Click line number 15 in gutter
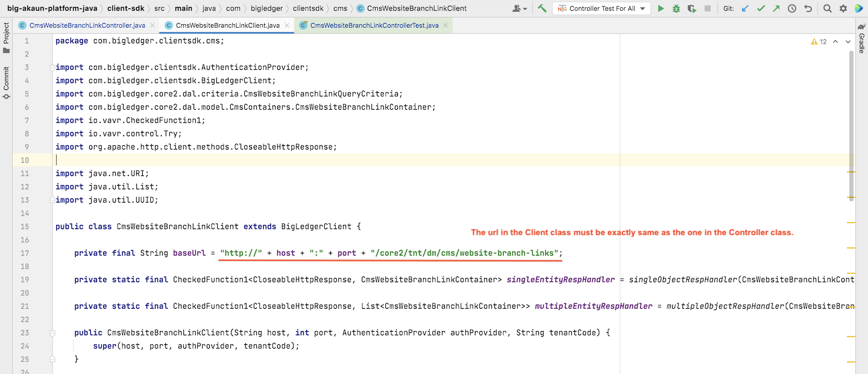Viewport: 868px width, 374px height. (25, 227)
